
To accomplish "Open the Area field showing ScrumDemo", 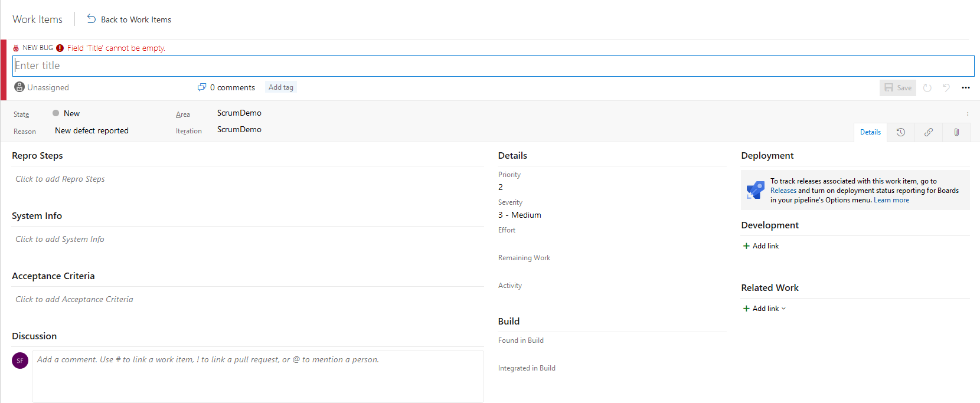I will (239, 113).
